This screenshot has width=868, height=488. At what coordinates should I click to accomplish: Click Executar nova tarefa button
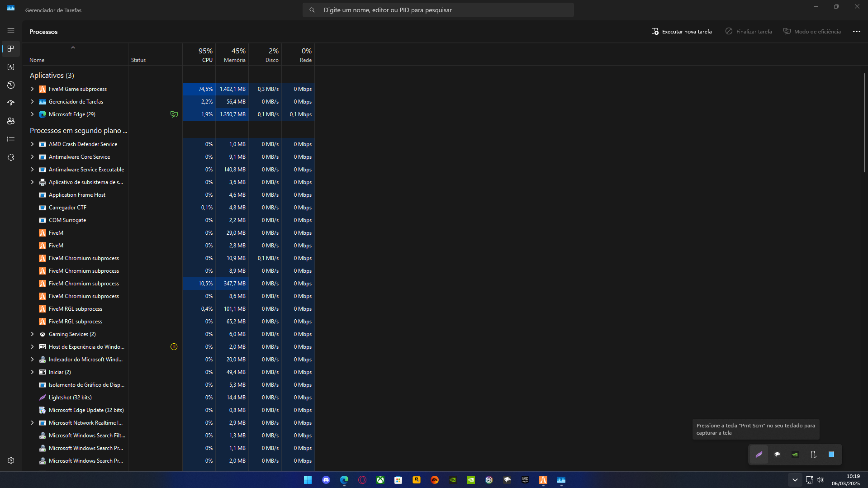(x=682, y=31)
